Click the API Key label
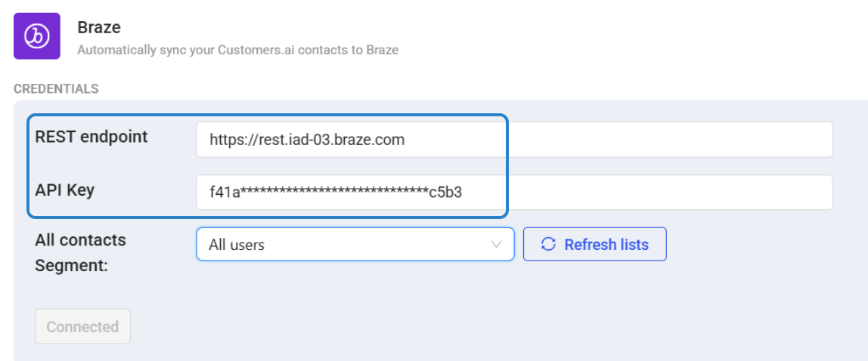The height and width of the screenshot is (361, 868). [x=65, y=190]
